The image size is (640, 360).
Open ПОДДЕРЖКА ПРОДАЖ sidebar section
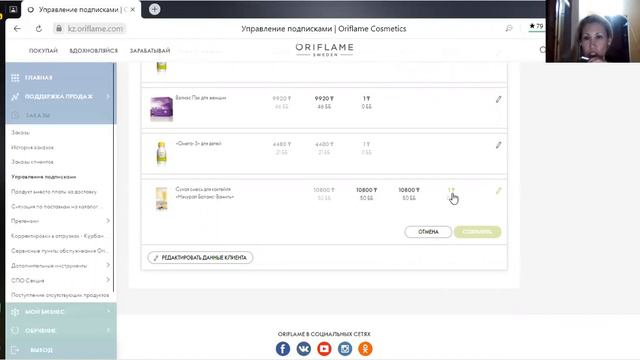60,96
